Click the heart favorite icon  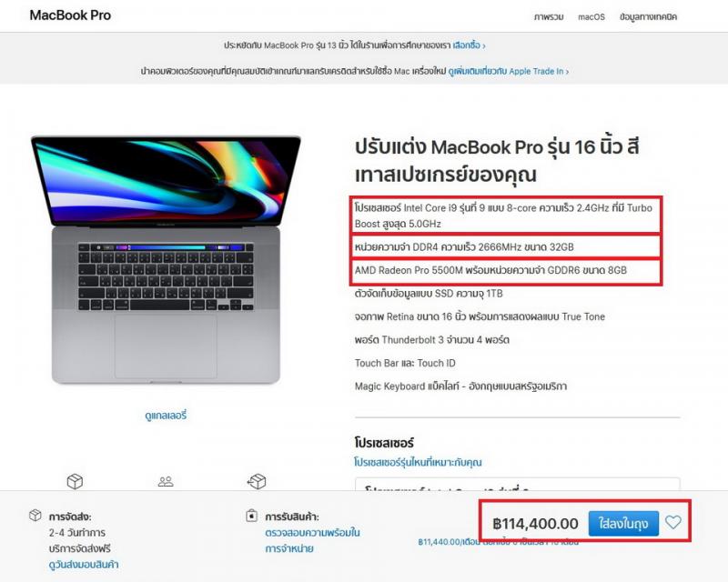(672, 523)
